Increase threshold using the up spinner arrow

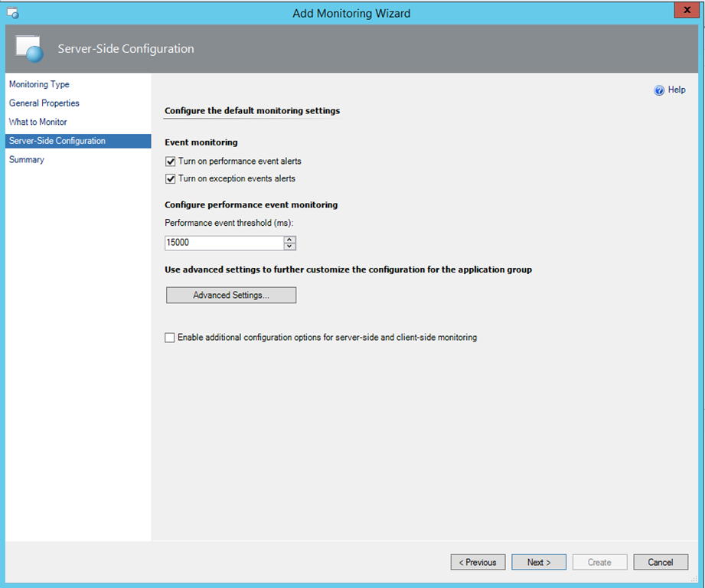pyautogui.click(x=289, y=239)
